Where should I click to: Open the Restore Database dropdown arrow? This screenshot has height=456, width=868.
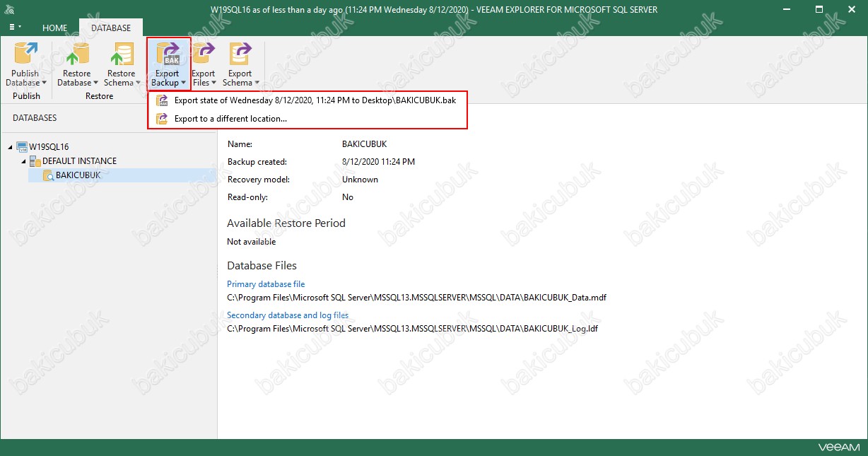96,83
